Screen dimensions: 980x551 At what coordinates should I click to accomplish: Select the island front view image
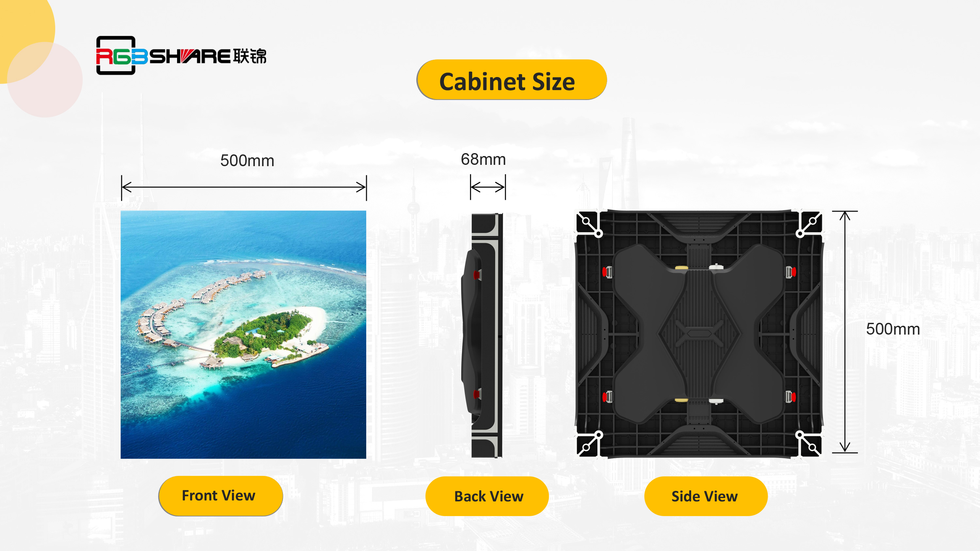[x=243, y=335]
